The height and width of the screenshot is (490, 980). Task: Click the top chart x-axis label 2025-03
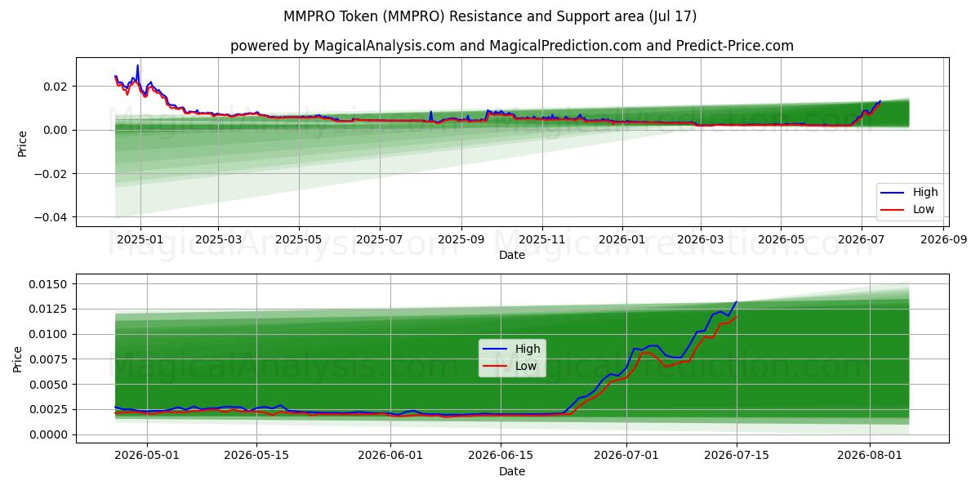(218, 240)
